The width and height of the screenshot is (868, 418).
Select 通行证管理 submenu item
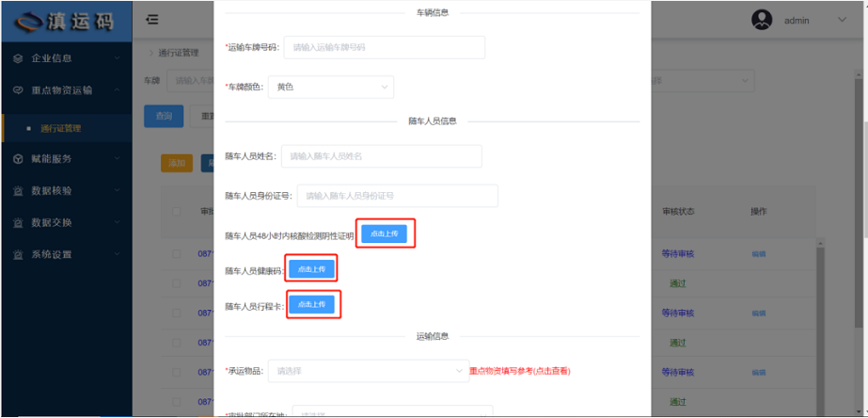pyautogui.click(x=61, y=129)
